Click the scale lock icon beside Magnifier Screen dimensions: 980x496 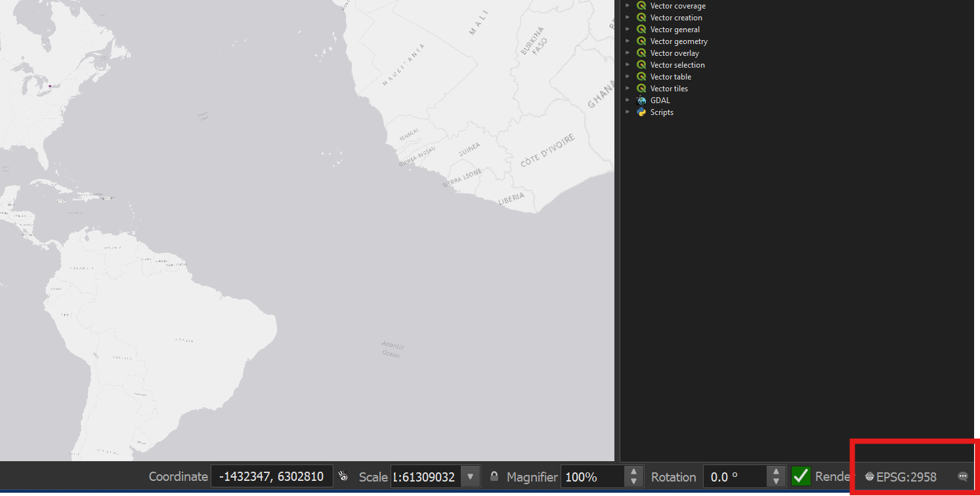494,476
